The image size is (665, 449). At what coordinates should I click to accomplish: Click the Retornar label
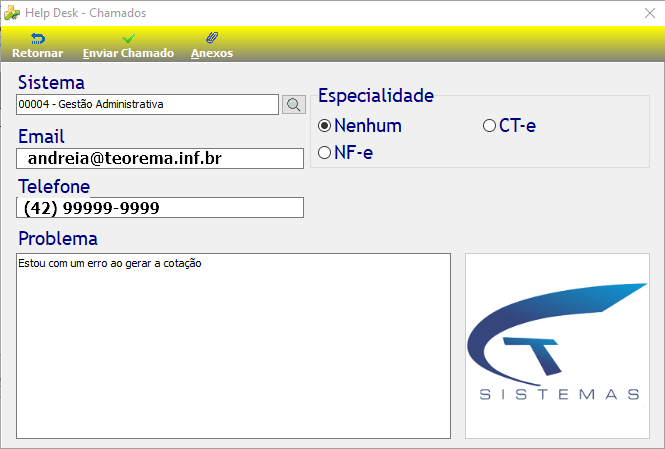[x=38, y=53]
